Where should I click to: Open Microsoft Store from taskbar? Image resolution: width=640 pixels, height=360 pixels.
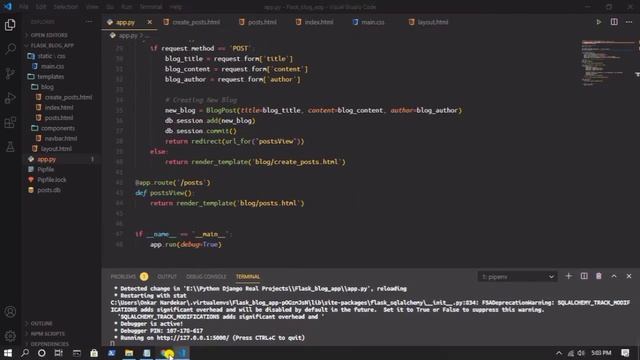(x=94, y=353)
